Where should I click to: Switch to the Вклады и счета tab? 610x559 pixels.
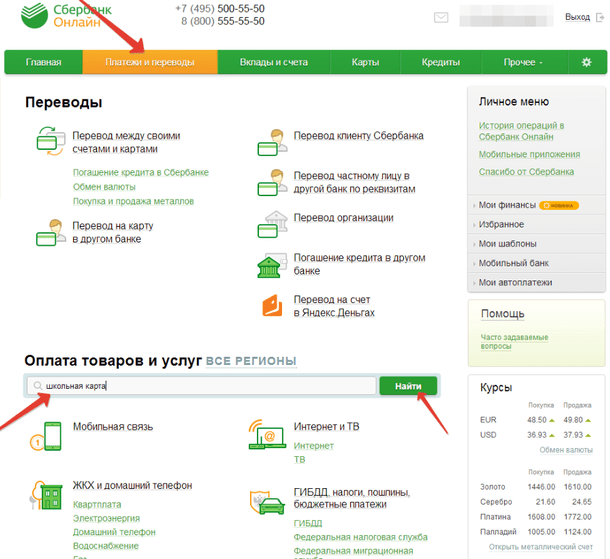pyautogui.click(x=273, y=62)
